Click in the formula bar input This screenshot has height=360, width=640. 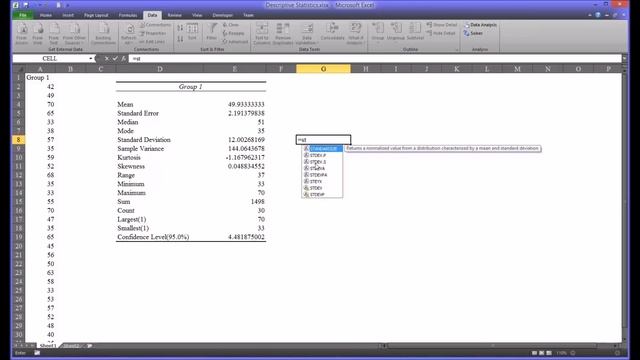(x=375, y=59)
